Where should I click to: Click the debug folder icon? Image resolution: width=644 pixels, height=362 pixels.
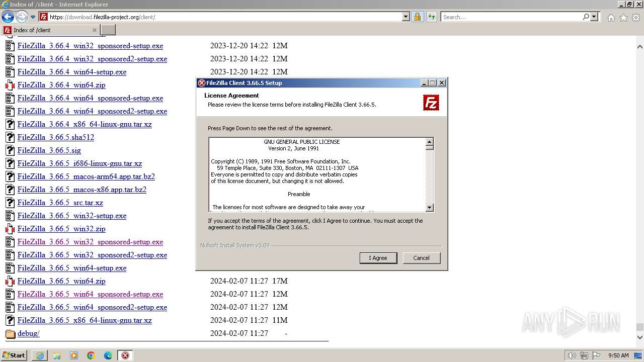coord(10,334)
